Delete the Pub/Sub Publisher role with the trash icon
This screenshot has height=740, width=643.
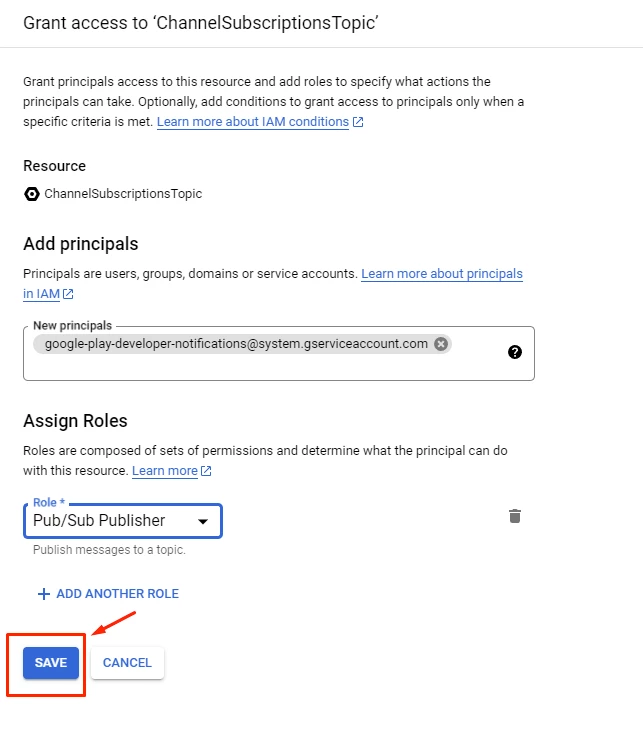click(x=515, y=516)
